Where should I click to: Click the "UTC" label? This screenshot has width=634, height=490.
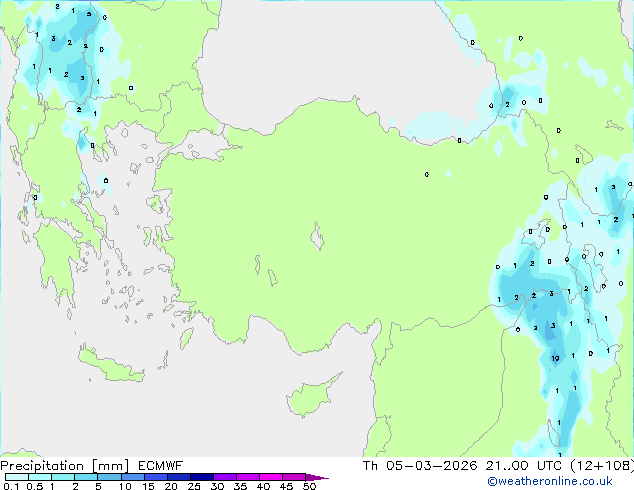(x=549, y=466)
